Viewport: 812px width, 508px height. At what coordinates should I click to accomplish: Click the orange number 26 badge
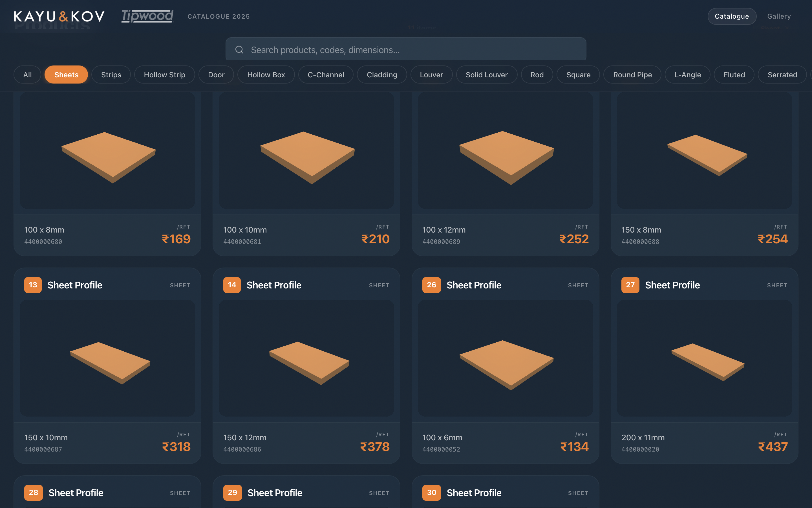tap(431, 285)
